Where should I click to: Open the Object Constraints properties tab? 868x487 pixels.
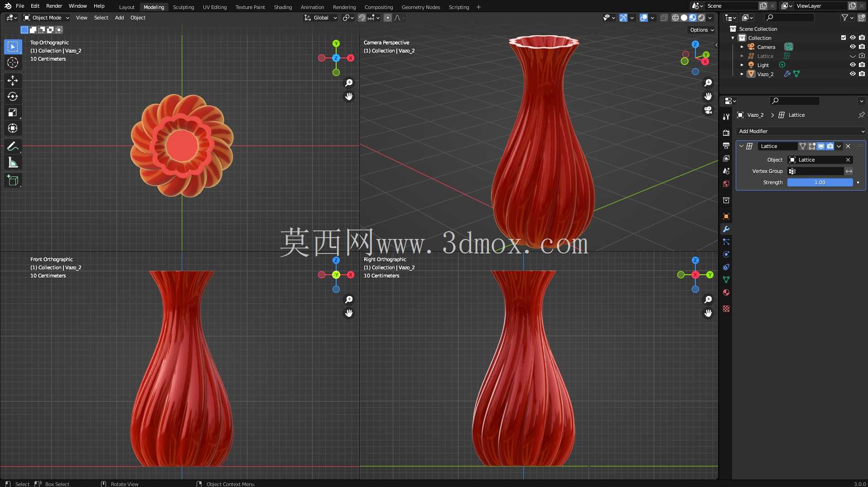click(x=726, y=267)
